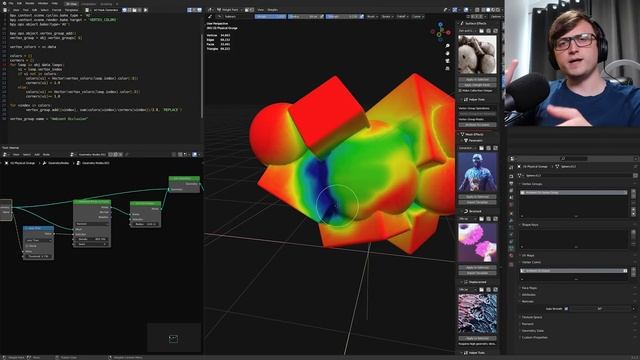Open the Physics properties tab icon
Image resolution: width=640 pixels, height=360 pixels.
(511, 234)
